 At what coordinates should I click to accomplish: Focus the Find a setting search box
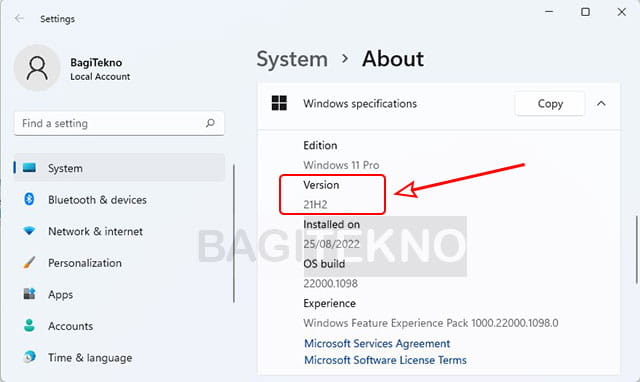coord(119,123)
